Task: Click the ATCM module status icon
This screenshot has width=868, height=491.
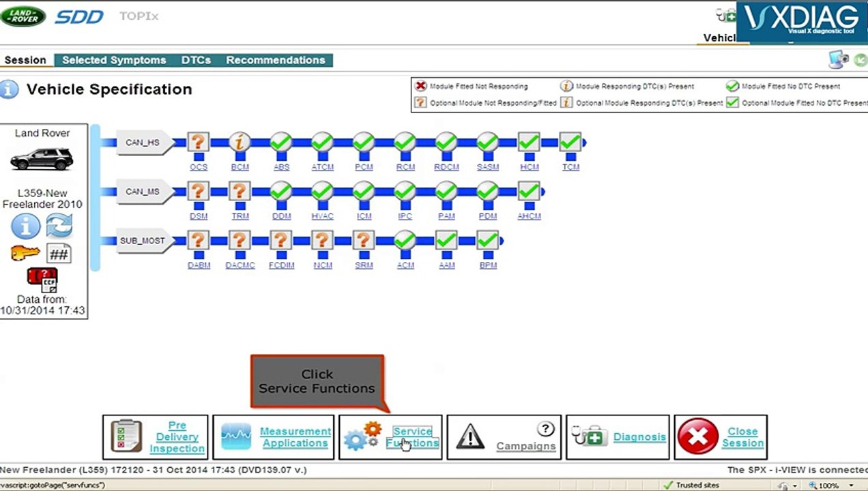Action: [322, 143]
